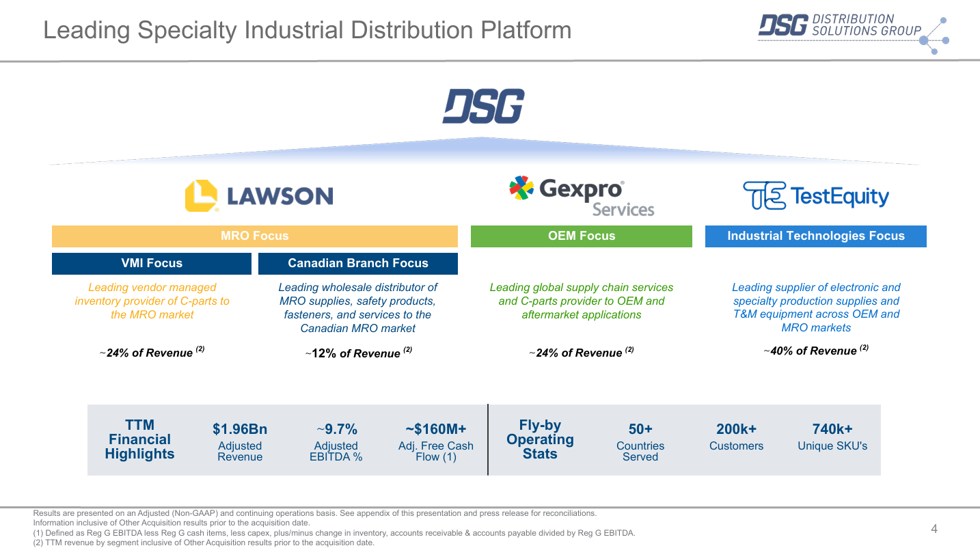Image resolution: width=980 pixels, height=548 pixels.
Task: Click the DSG Distribution Solutions Group header logo
Action: 854,36
